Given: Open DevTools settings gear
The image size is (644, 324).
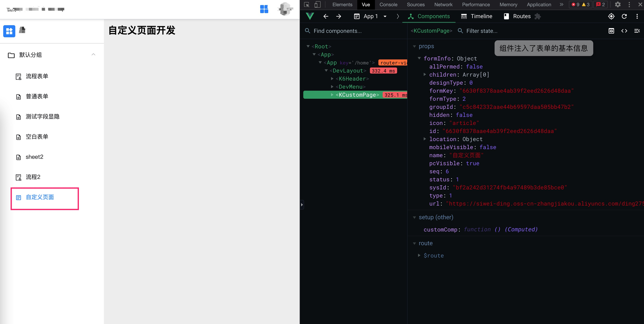Looking at the screenshot, I should (x=617, y=4).
